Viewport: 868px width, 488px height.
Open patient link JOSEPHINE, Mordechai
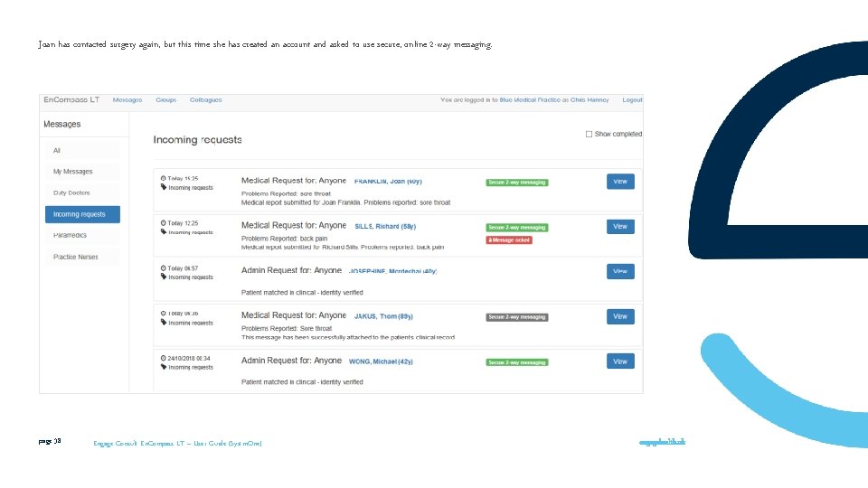(393, 271)
